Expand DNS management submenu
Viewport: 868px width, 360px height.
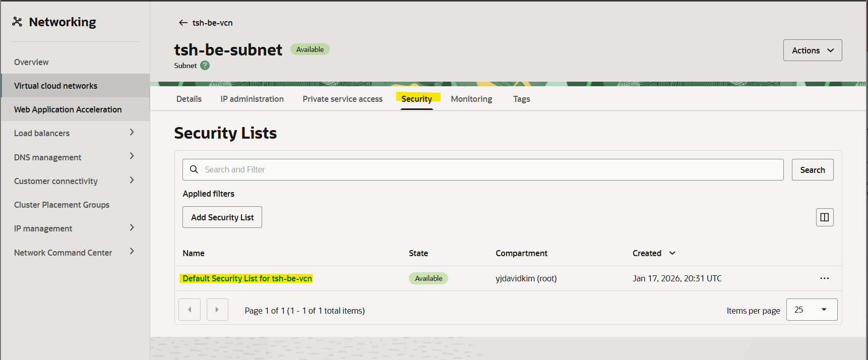click(x=132, y=156)
